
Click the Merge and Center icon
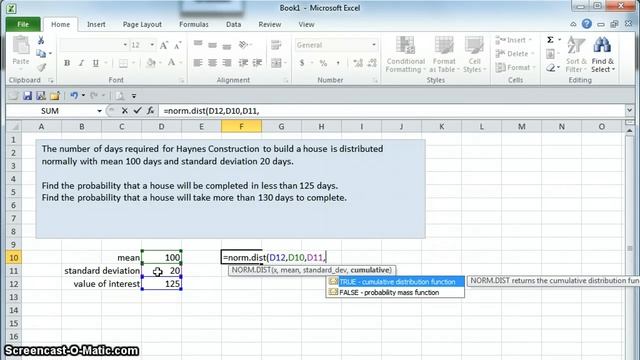[276, 63]
